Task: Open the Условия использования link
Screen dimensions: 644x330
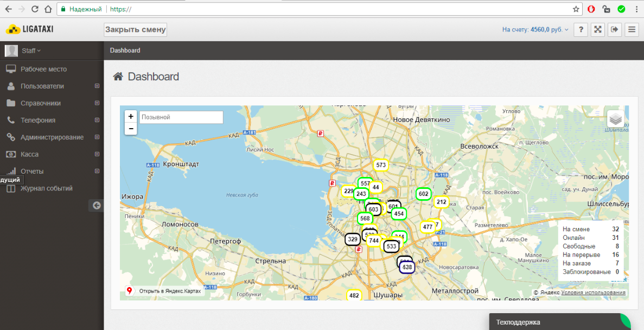Action: (593, 293)
